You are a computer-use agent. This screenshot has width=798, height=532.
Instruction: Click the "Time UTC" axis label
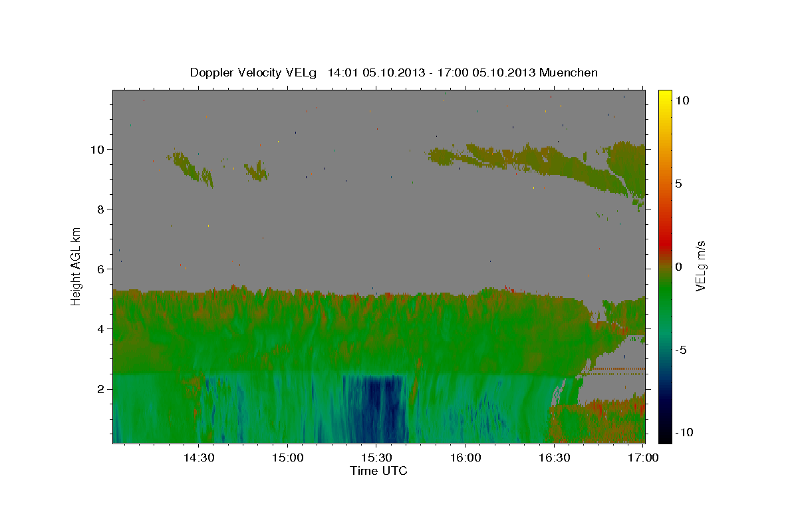[378, 471]
